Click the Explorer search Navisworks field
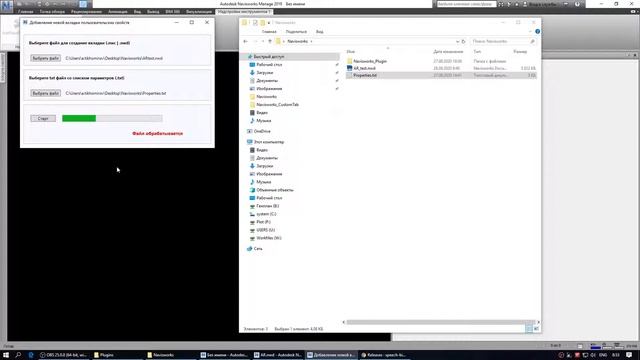This screenshot has width=640, height=360. (x=502, y=41)
